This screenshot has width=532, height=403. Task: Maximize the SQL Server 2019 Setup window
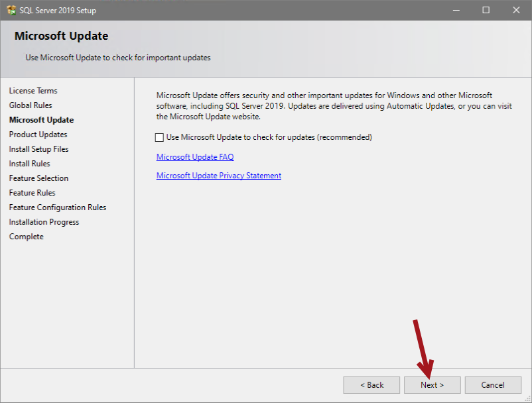click(x=486, y=10)
